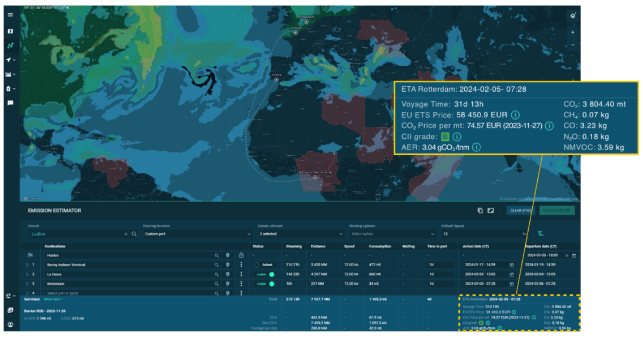Zoom in the map with plus button
This screenshot has height=361, width=643.
coord(573,32)
